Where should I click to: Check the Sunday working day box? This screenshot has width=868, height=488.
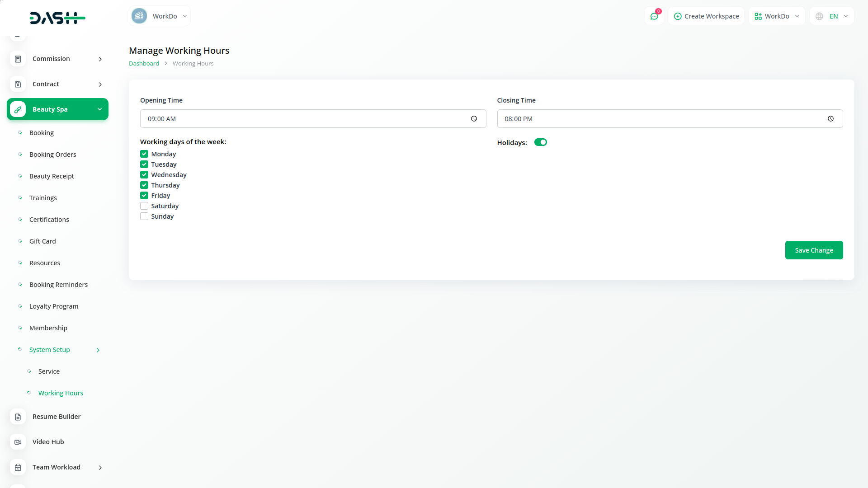pyautogui.click(x=144, y=216)
